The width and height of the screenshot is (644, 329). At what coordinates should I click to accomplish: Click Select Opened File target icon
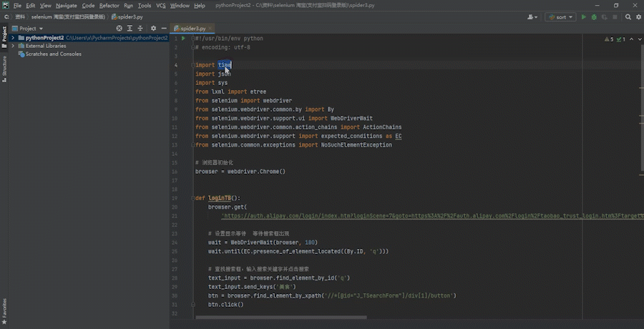(x=119, y=29)
